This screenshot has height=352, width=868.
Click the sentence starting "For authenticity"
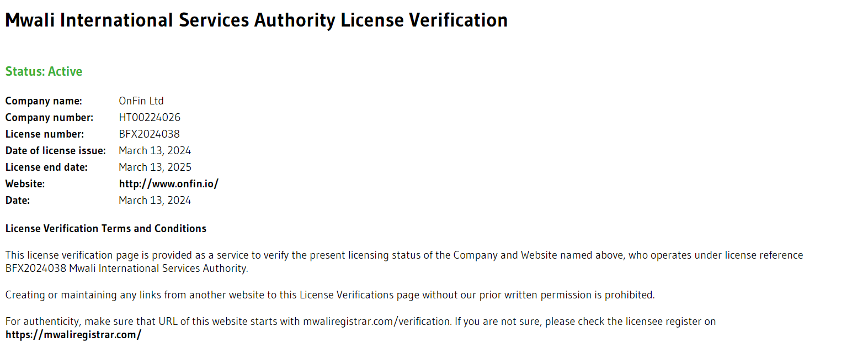point(360,322)
